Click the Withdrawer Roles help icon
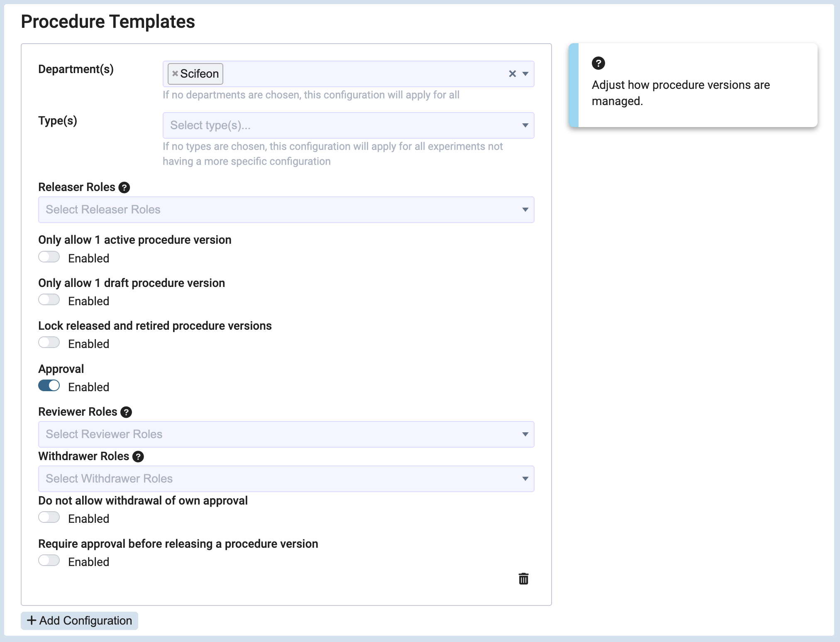840x642 pixels. click(x=138, y=457)
